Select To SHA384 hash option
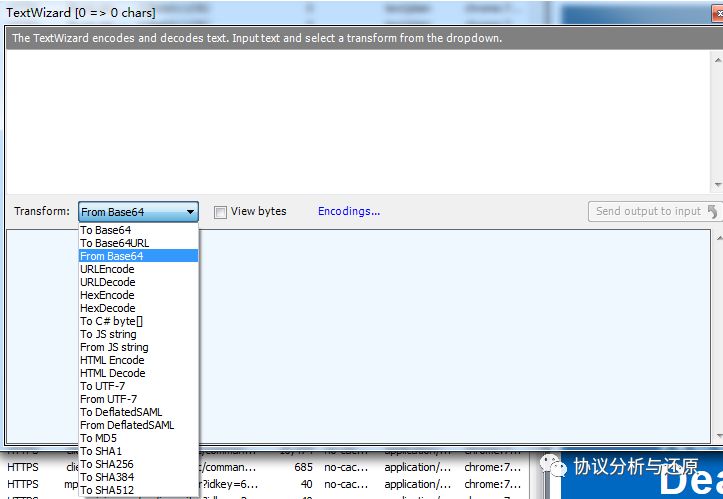Viewport: 723px width, 499px height. [x=138, y=476]
